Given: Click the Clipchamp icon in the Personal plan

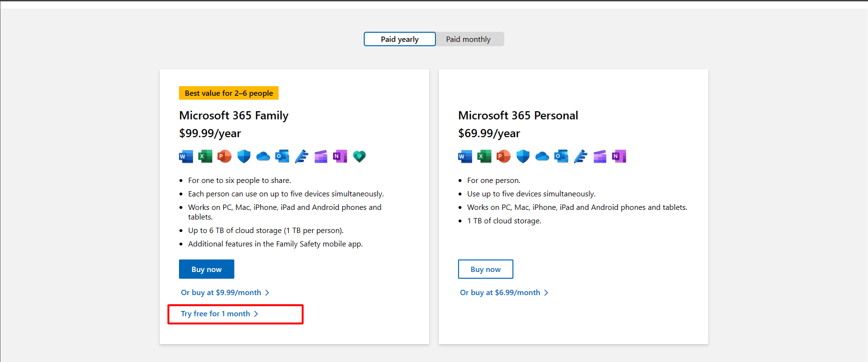Looking at the screenshot, I should (600, 156).
